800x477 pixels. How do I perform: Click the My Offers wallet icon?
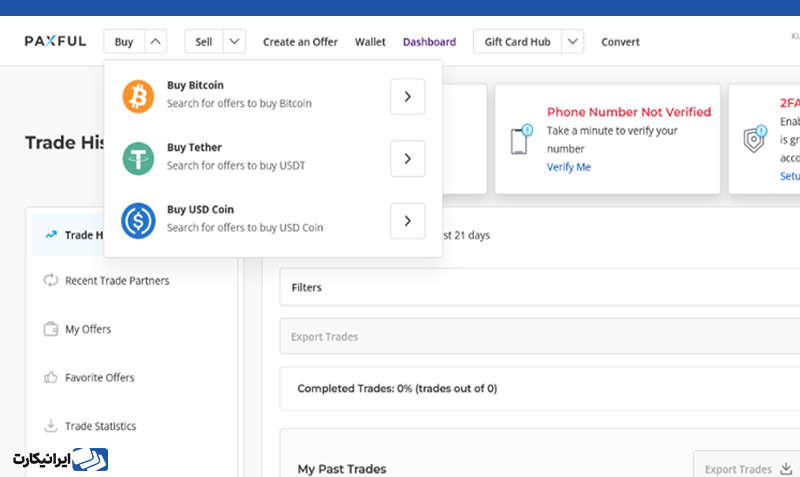click(x=51, y=329)
